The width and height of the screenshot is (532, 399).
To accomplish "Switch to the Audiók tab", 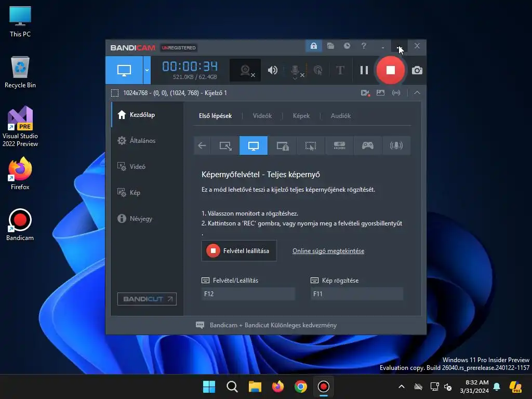I will pos(341,116).
